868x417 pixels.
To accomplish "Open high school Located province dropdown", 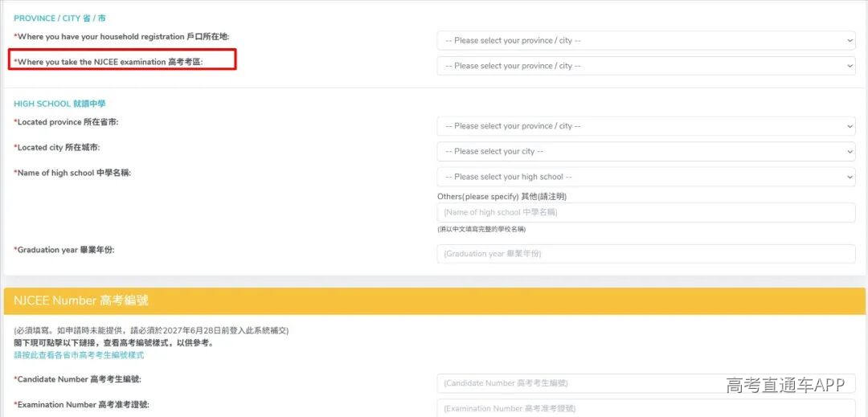I will coord(646,126).
